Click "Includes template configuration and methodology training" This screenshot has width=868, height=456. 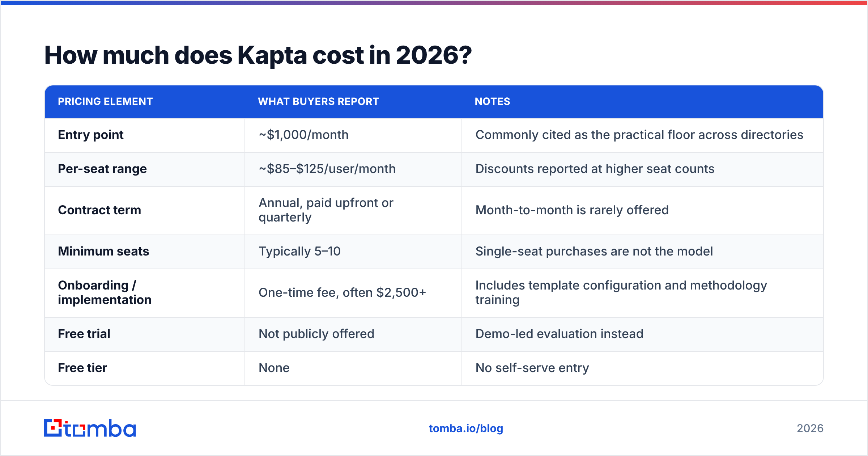pos(621,293)
